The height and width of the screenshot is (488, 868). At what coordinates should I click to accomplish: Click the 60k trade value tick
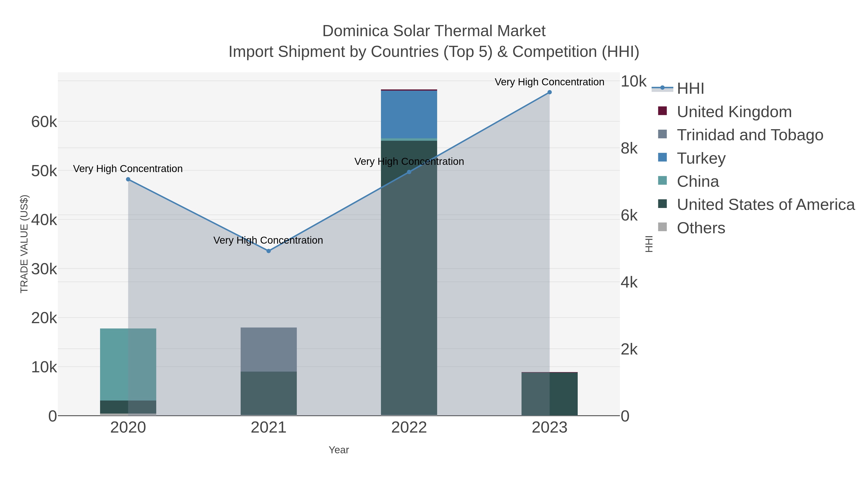pyautogui.click(x=44, y=122)
